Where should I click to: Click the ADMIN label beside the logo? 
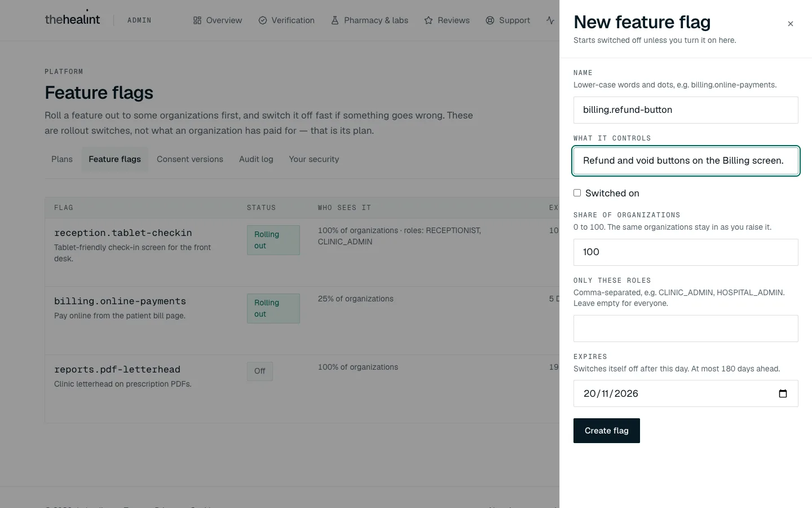pyautogui.click(x=139, y=20)
